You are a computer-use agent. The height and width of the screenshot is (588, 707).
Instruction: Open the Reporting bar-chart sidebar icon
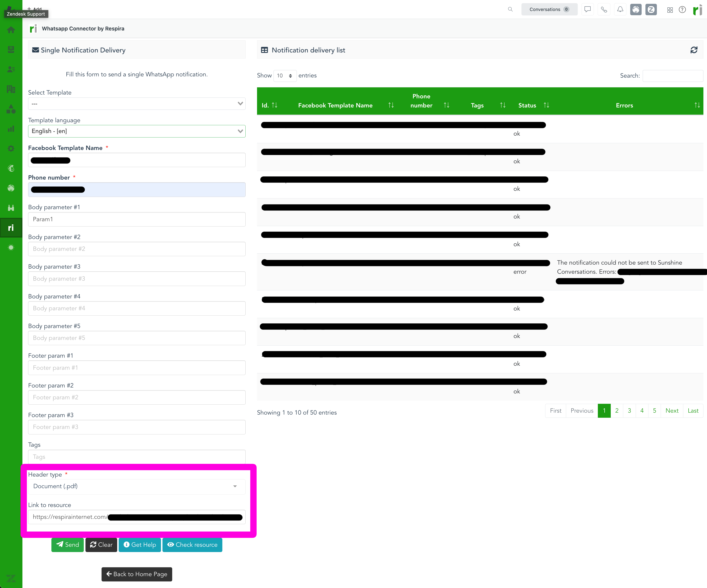coord(11,129)
